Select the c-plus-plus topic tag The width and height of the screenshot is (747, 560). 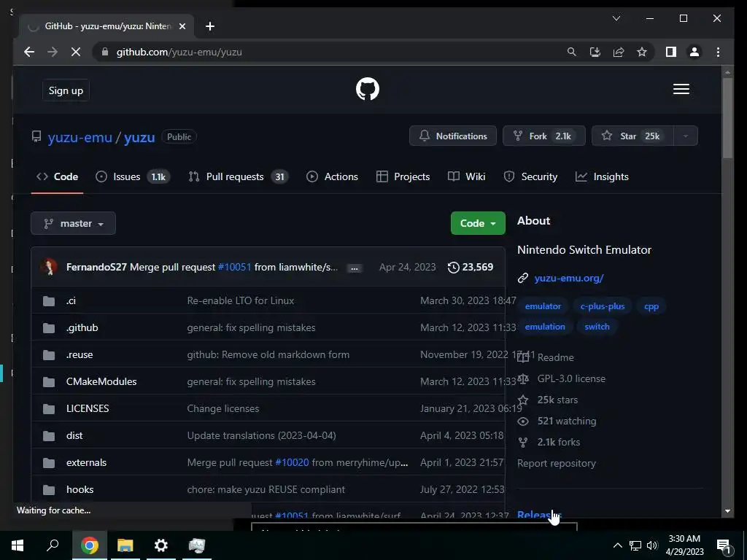click(x=602, y=306)
